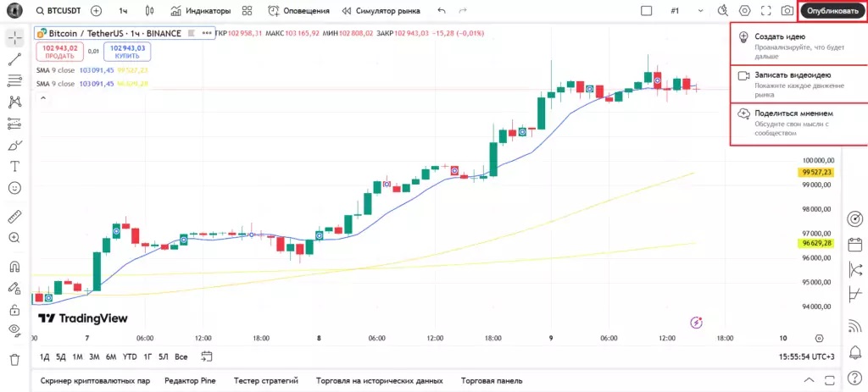Image resolution: width=868 pixels, height=392 pixels.
Task: Select the 6М date range
Action: coord(111,356)
